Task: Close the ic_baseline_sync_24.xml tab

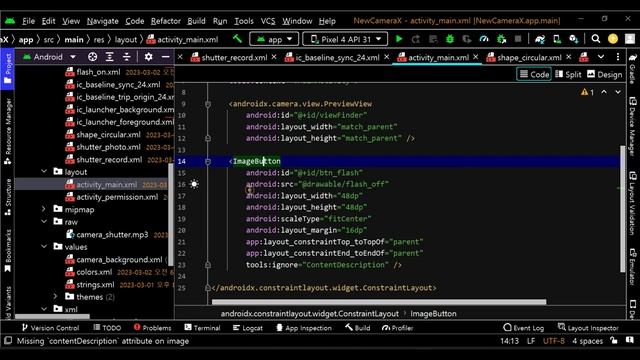Action: [x=387, y=57]
